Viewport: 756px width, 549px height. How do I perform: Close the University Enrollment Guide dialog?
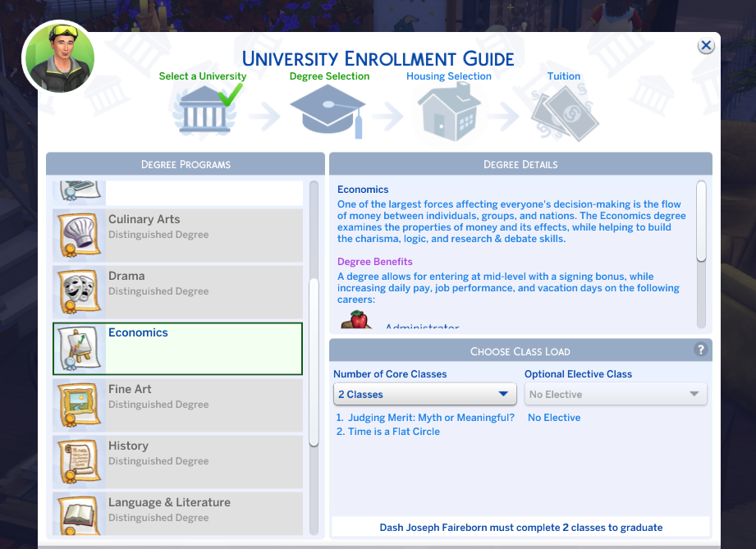[x=706, y=46]
